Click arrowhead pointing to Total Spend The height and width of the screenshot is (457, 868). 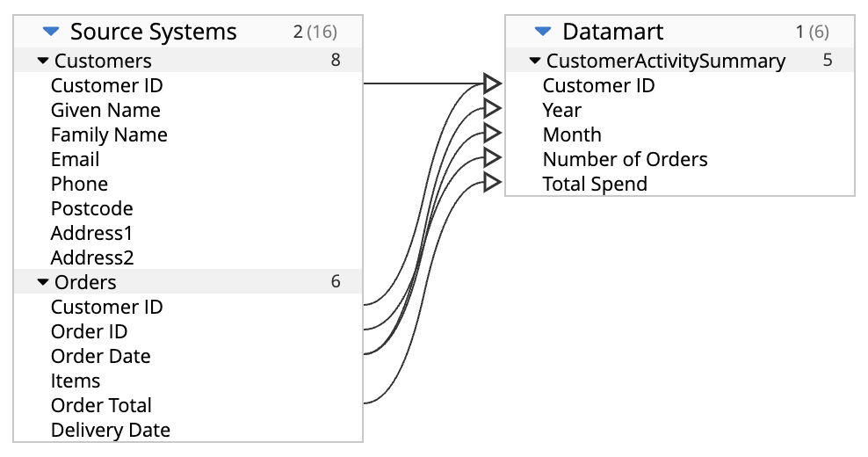click(x=492, y=182)
